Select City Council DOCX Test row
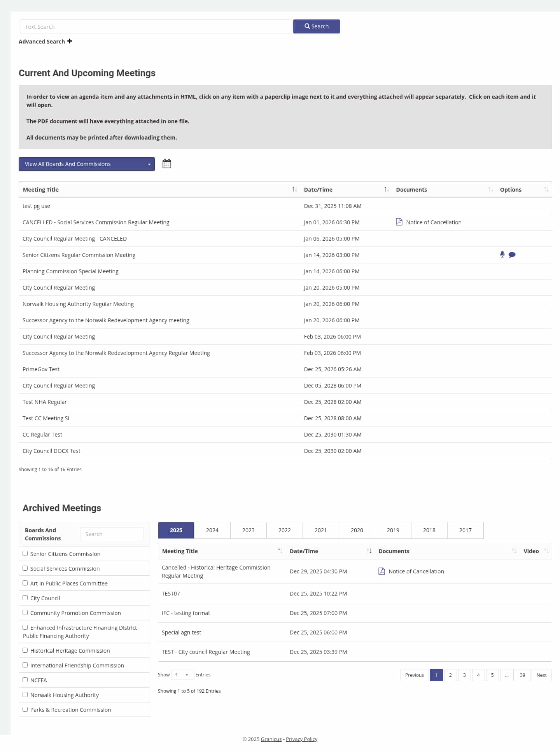Viewport: 560px width, 753px height. pos(285,451)
